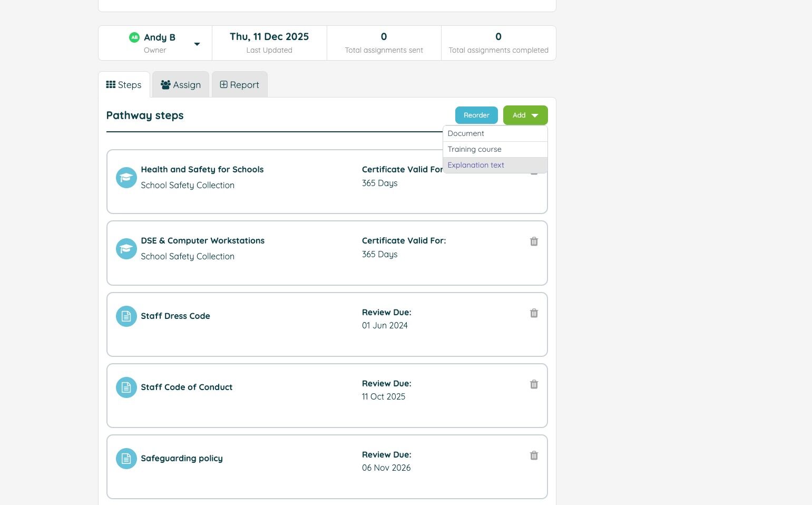Click the Staff Dress Code document icon

126,316
